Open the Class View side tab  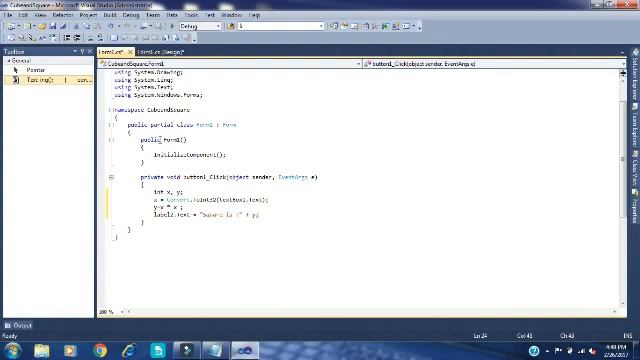pos(635,169)
